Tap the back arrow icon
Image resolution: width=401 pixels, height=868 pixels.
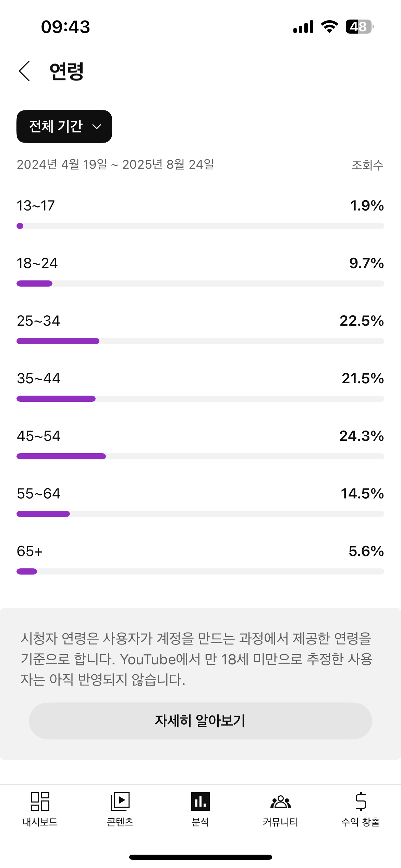click(24, 71)
